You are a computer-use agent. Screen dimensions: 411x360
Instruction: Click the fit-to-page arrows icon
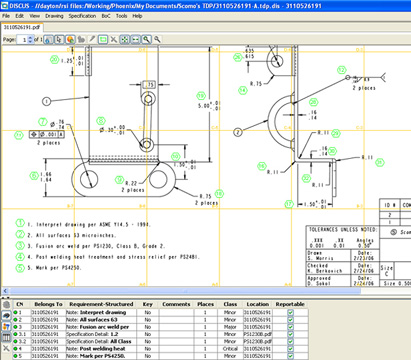[125, 40]
